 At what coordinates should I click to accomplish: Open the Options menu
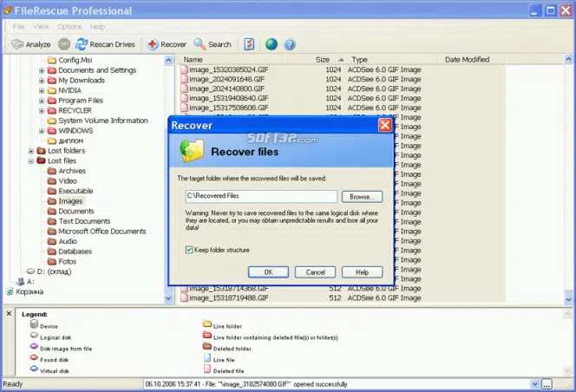tap(69, 27)
